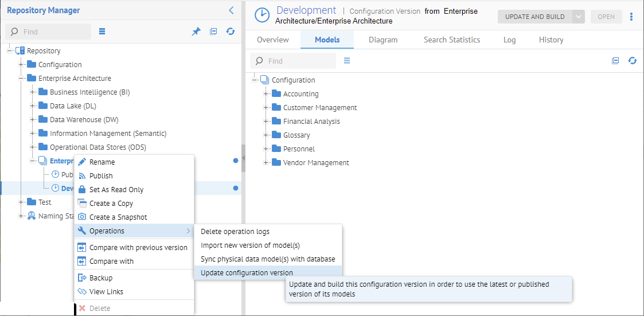
Task: Expand the Test folder in repository tree
Action: [21, 202]
